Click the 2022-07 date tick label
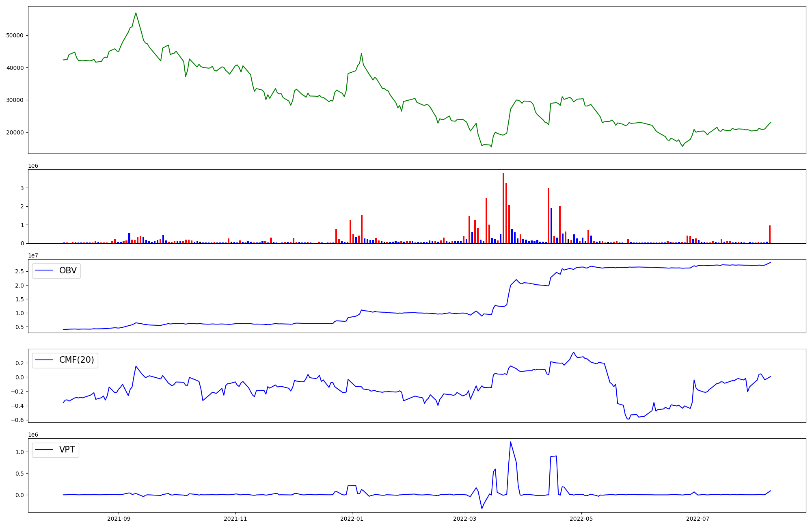The image size is (812, 528). point(698,519)
